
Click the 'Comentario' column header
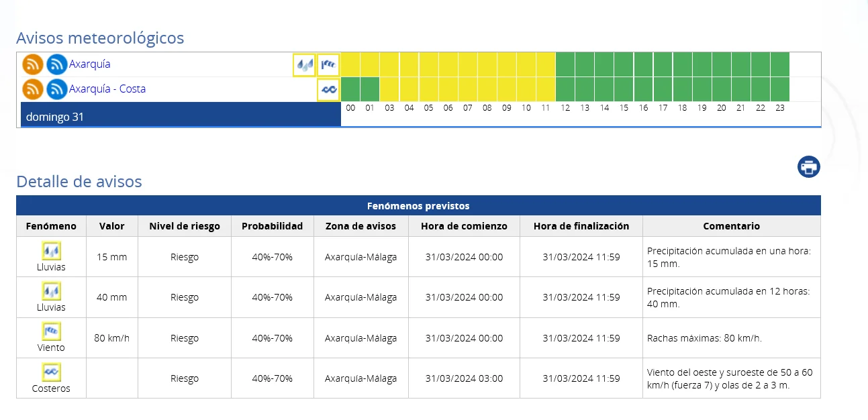coord(732,226)
